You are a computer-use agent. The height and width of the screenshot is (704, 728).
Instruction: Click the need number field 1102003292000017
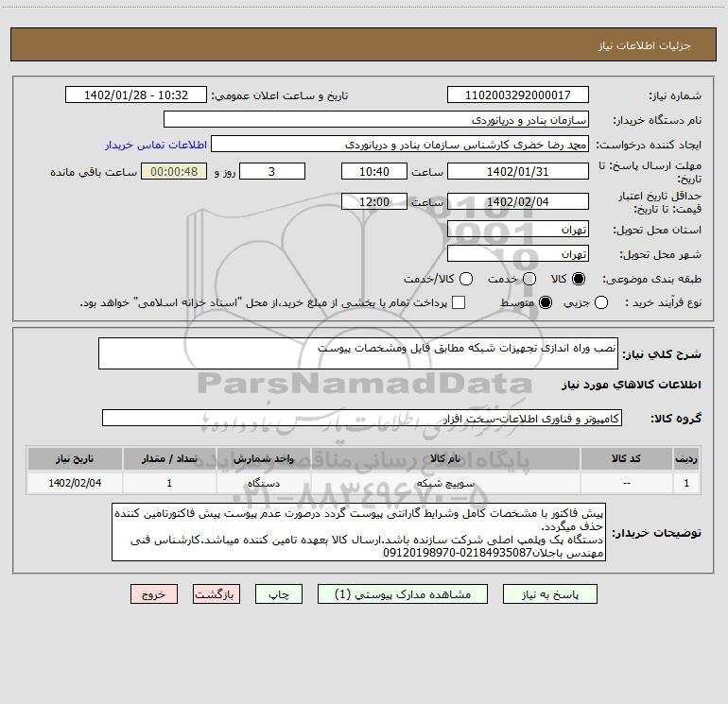tap(518, 95)
